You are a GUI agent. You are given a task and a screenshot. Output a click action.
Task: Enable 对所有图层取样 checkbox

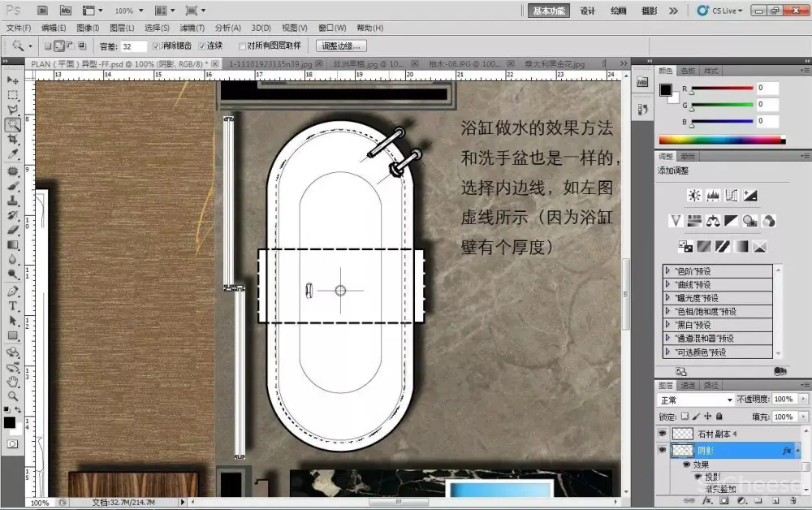pos(241,46)
